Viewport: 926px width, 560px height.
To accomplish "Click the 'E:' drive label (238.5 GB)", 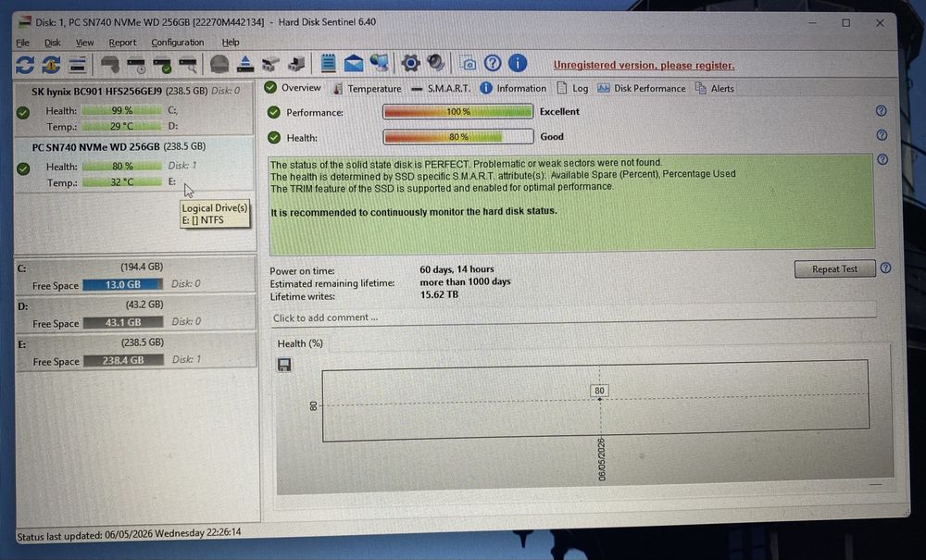I will point(22,344).
